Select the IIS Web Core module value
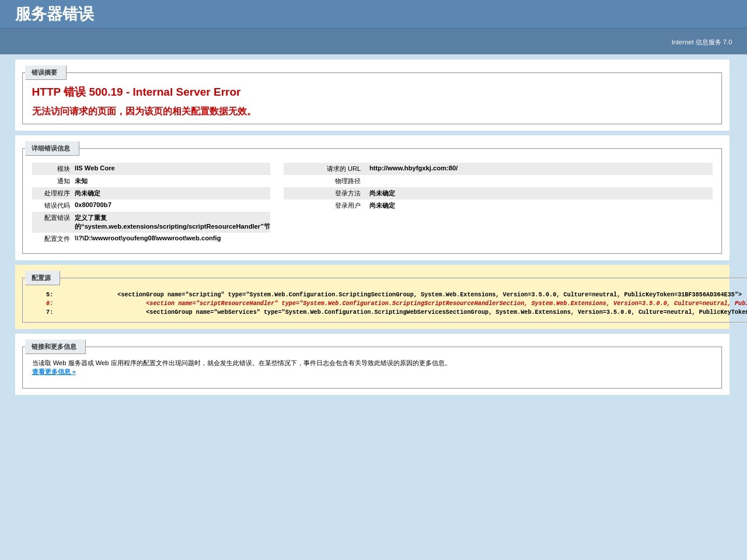747x560 pixels. click(95, 169)
